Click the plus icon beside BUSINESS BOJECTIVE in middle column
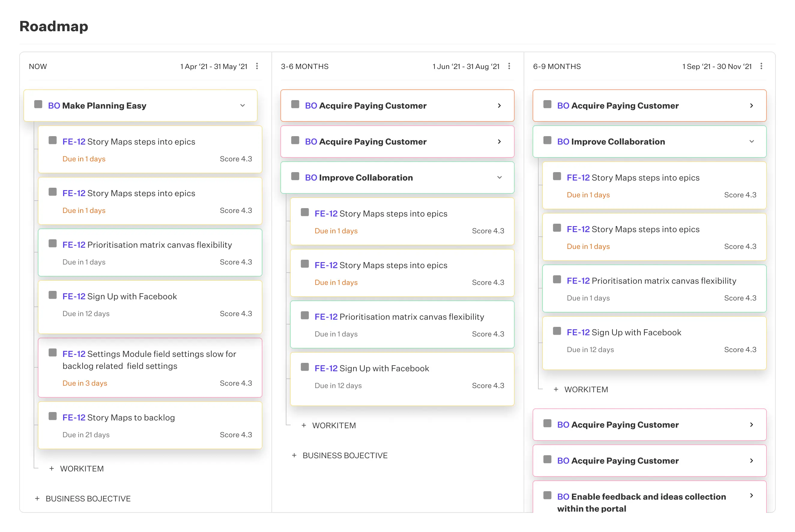Image resolution: width=795 pixels, height=532 pixels. click(294, 455)
